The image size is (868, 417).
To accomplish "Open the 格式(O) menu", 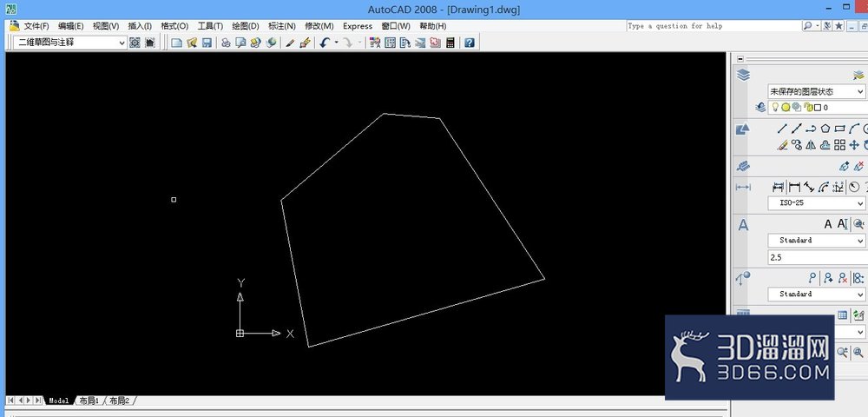I will [x=174, y=26].
